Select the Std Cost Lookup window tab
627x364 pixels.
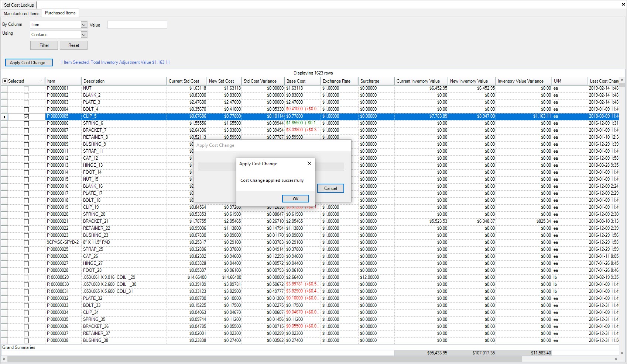19,5
